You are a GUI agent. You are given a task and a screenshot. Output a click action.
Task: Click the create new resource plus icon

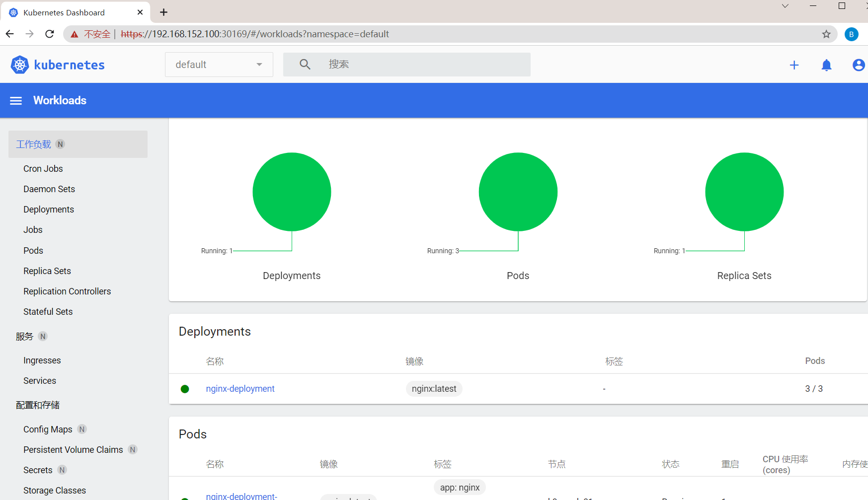(x=794, y=65)
